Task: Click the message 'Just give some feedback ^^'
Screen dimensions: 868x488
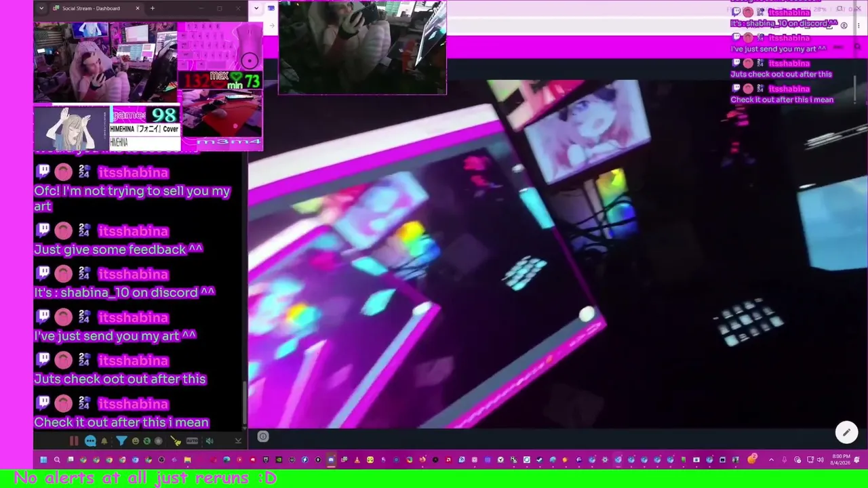Action: click(119, 249)
